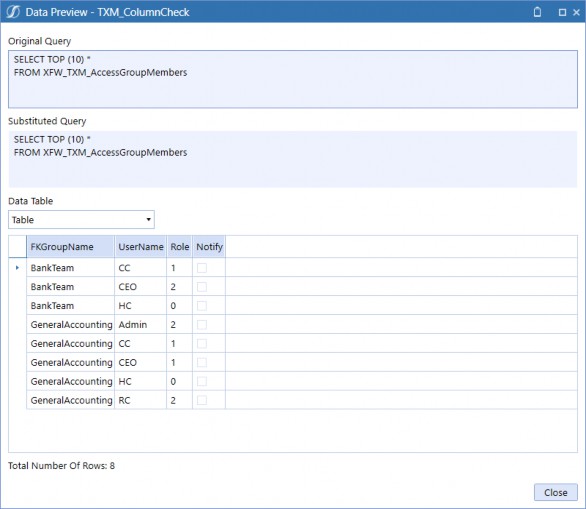Click the row indicator arrow beside BankTeam

[17, 268]
